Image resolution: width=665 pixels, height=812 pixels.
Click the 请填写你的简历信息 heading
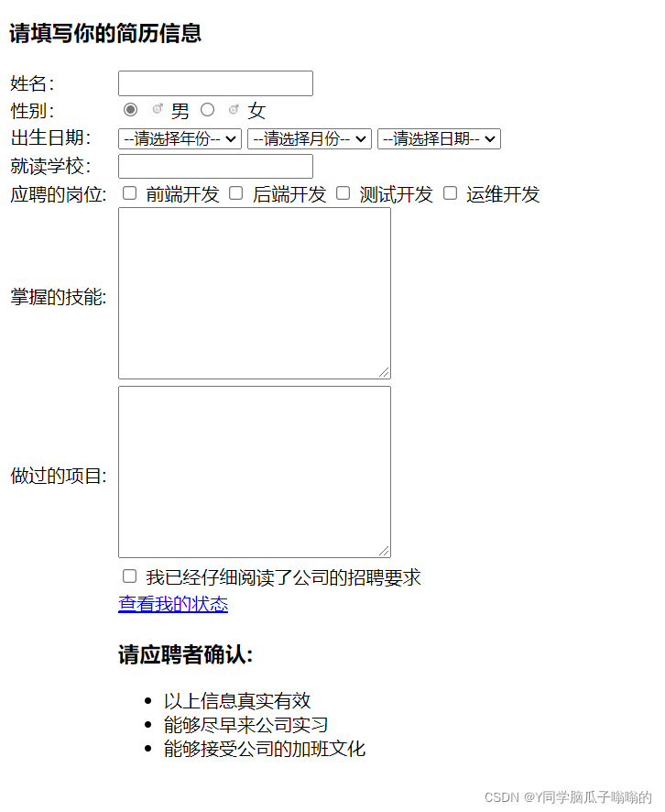[105, 33]
